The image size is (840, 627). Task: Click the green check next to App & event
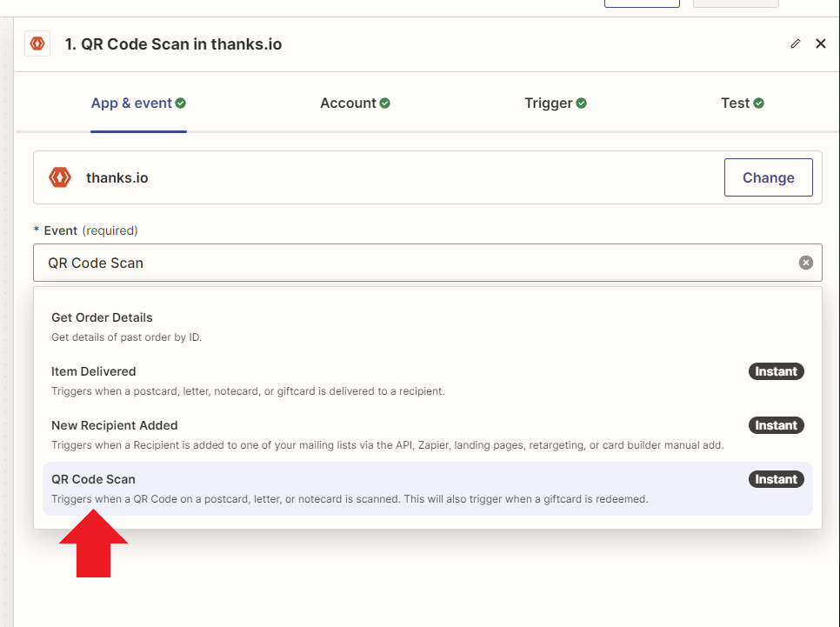coord(181,103)
